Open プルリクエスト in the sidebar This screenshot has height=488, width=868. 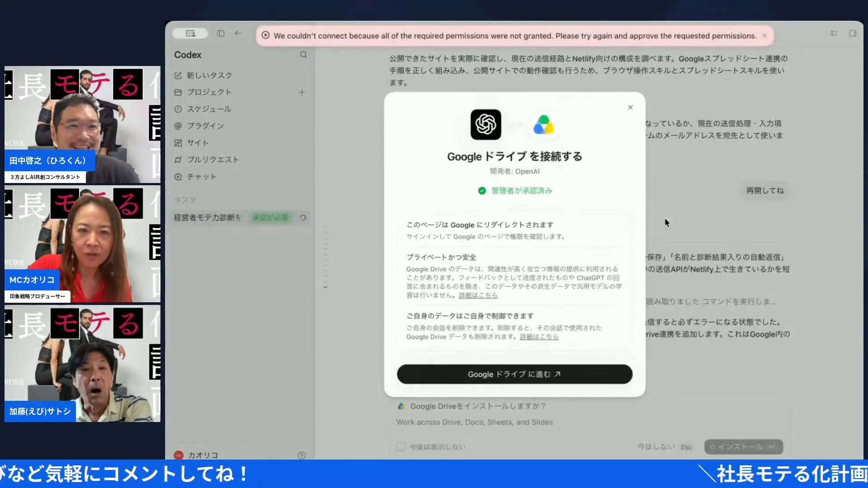pos(213,160)
